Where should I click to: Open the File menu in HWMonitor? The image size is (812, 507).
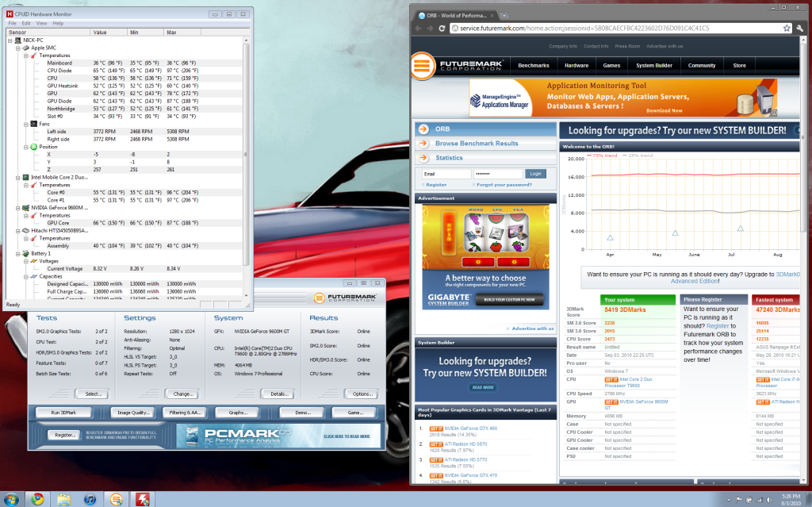tap(13, 23)
